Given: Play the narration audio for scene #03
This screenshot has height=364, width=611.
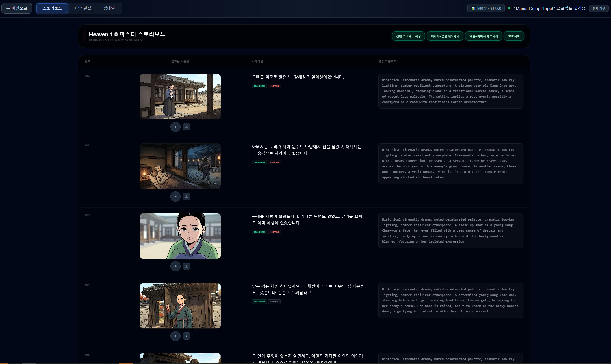Looking at the screenshot, I should [175, 266].
